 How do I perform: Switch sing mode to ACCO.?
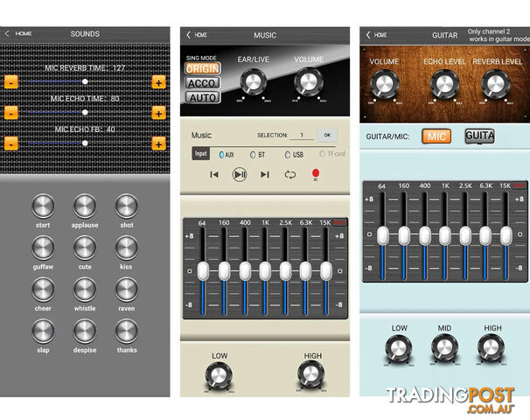tap(203, 83)
